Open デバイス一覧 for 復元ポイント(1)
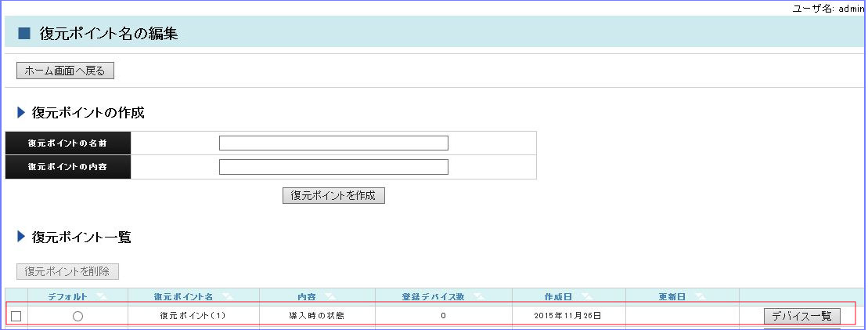Screen dimensions: 868x330 tap(801, 316)
